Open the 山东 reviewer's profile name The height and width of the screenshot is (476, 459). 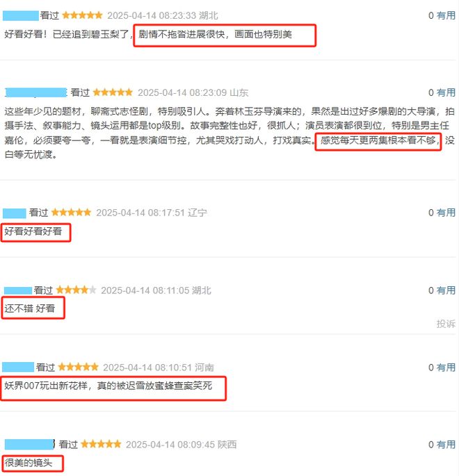[x=36, y=92]
